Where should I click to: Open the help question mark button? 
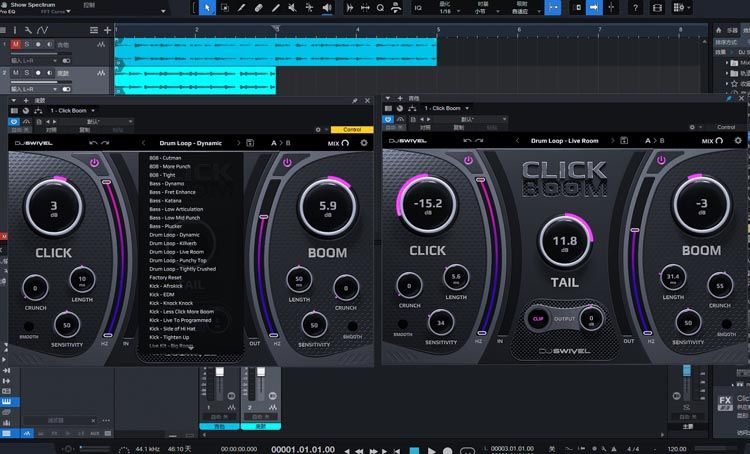click(635, 8)
